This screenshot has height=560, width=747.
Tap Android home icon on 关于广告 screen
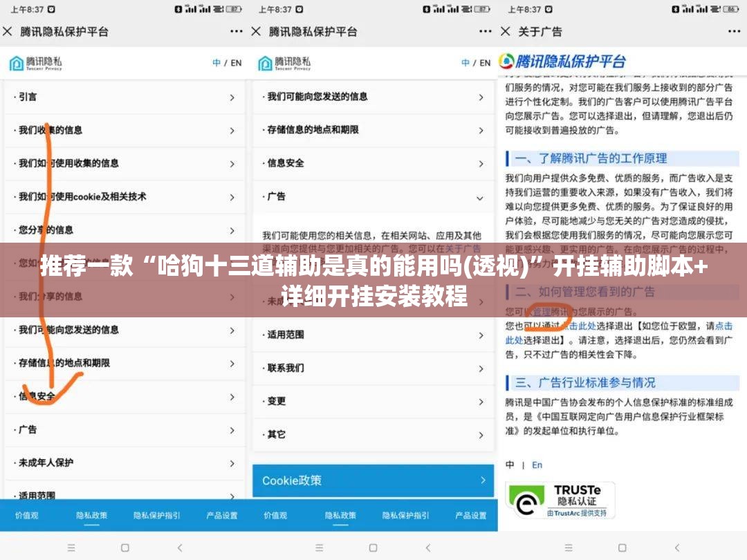coord(622,548)
